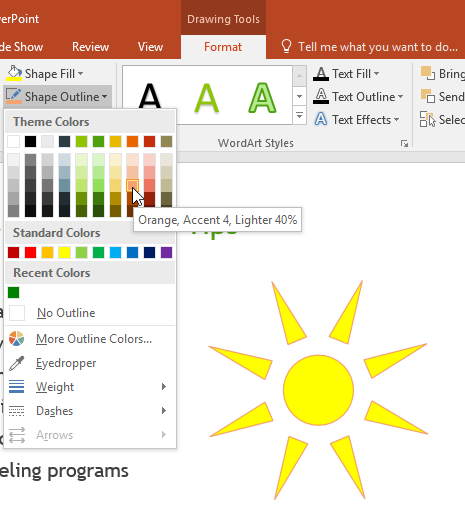This screenshot has width=465, height=518.
Task: Click the Shape Fill paint bucket icon
Action: [x=14, y=73]
